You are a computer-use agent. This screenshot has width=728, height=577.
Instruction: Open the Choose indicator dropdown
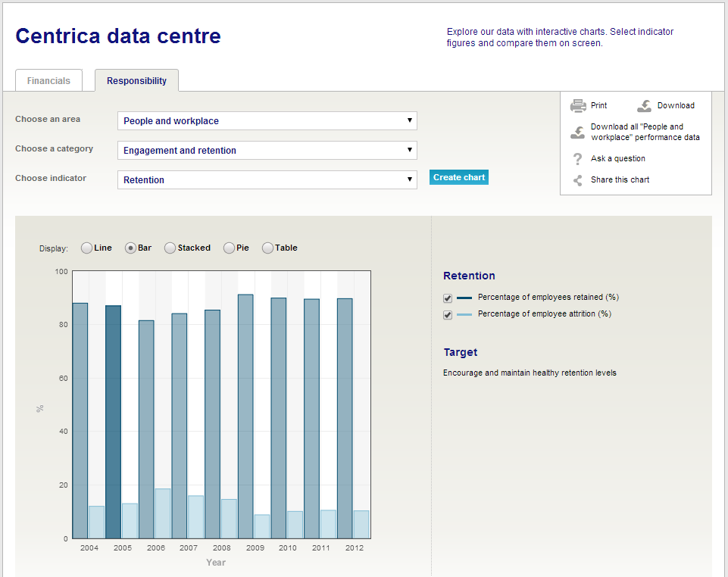click(267, 180)
